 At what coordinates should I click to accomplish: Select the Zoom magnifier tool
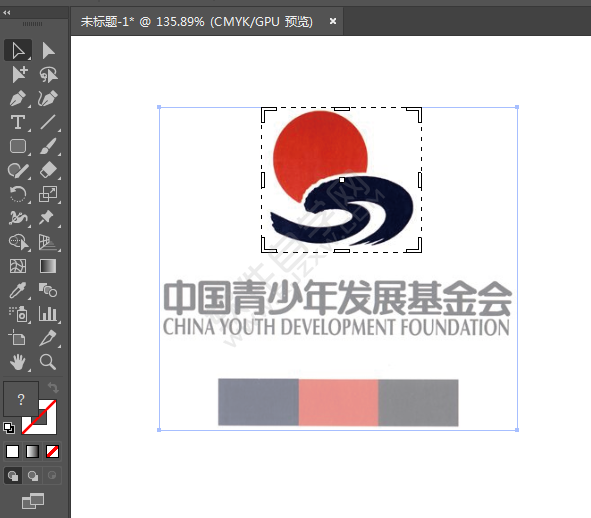pyautogui.click(x=48, y=362)
